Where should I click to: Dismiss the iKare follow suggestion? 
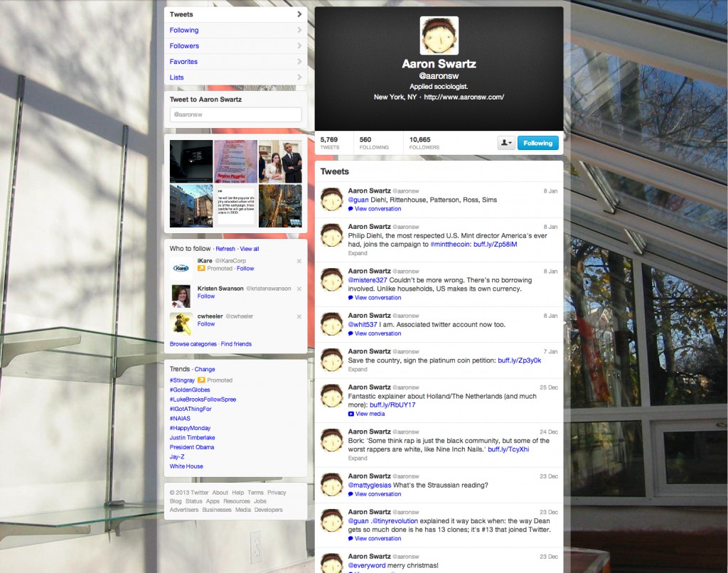(299, 261)
